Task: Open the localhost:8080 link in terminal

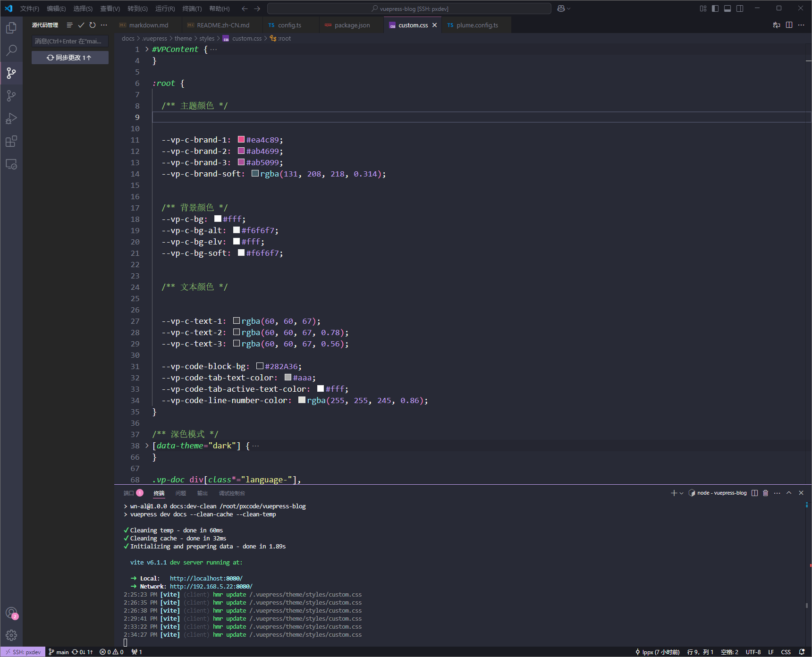Action: coord(206,578)
